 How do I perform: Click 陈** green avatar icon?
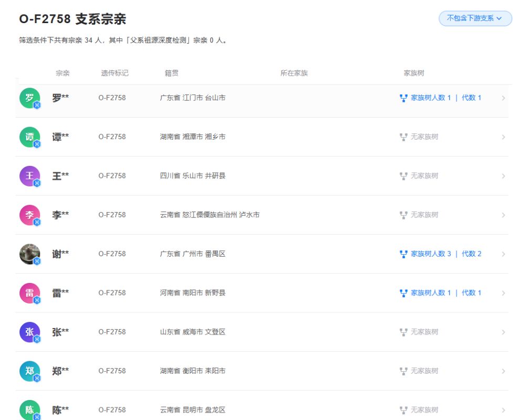pos(30,410)
